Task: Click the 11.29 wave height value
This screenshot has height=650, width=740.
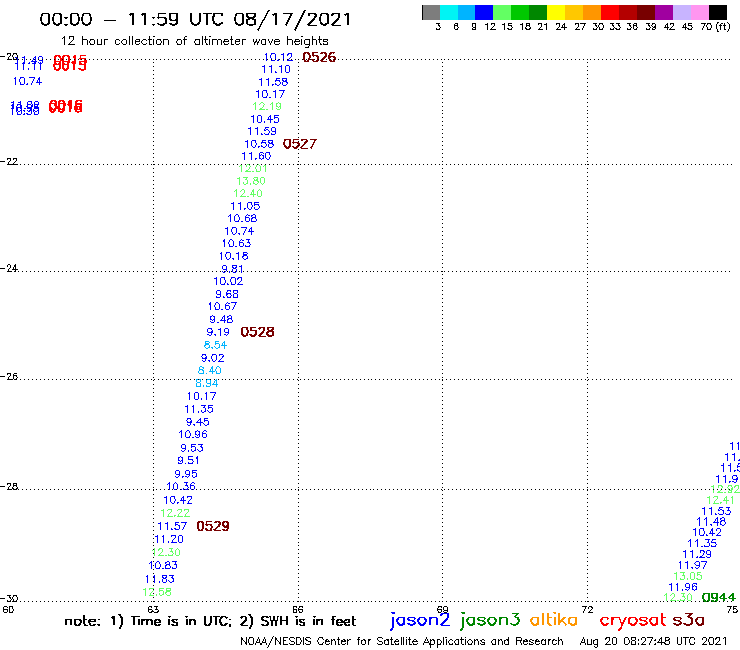Action: click(x=697, y=555)
